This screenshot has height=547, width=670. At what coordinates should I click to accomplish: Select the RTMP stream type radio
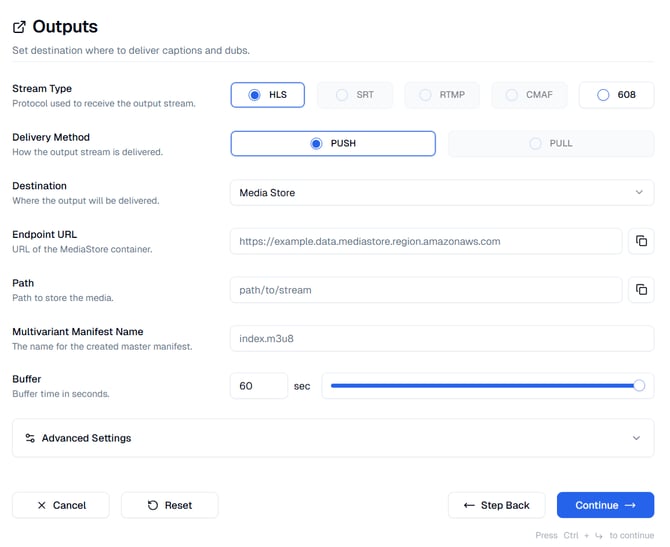click(441, 95)
